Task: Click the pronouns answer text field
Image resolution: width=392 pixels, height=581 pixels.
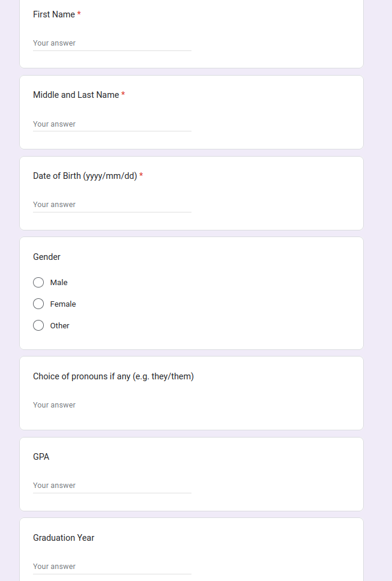Action: pos(112,405)
